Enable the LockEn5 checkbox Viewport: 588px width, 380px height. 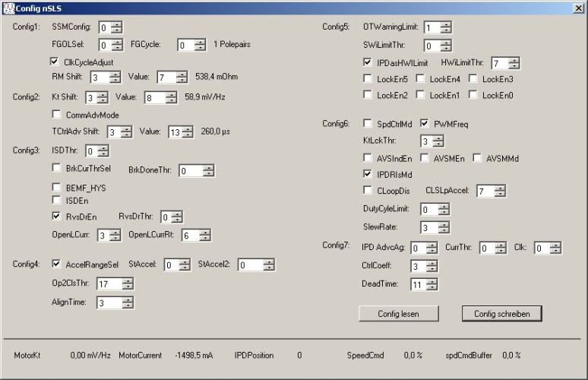pyautogui.click(x=368, y=79)
